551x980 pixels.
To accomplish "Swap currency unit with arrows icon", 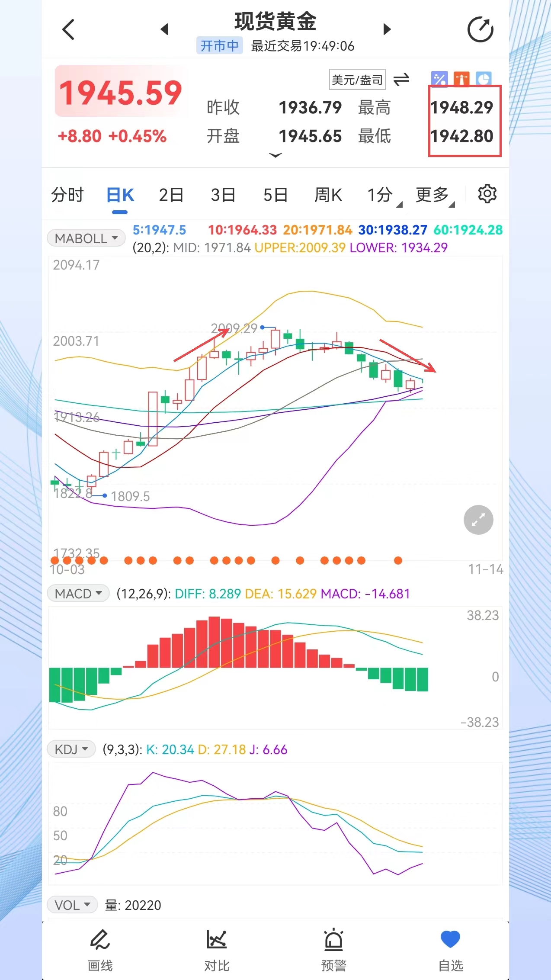I will [x=401, y=80].
